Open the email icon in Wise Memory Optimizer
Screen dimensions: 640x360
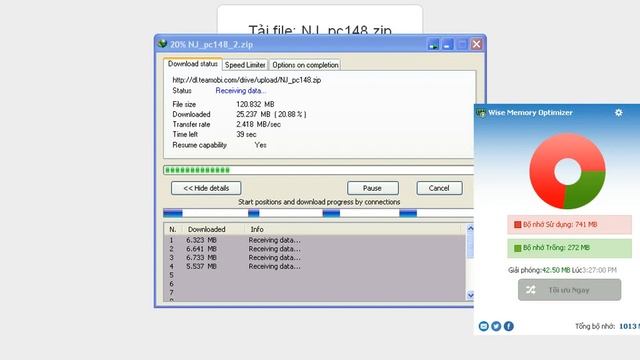pos(484,326)
